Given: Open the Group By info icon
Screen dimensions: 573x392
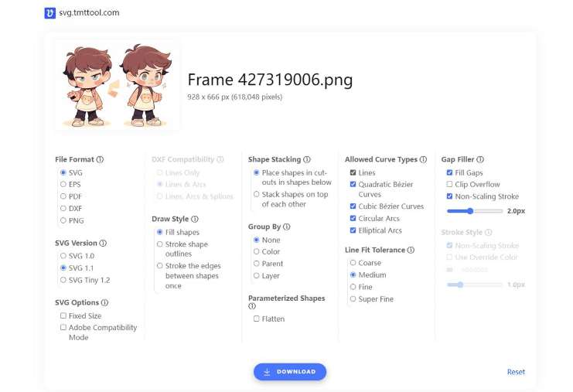Looking at the screenshot, I should point(287,227).
